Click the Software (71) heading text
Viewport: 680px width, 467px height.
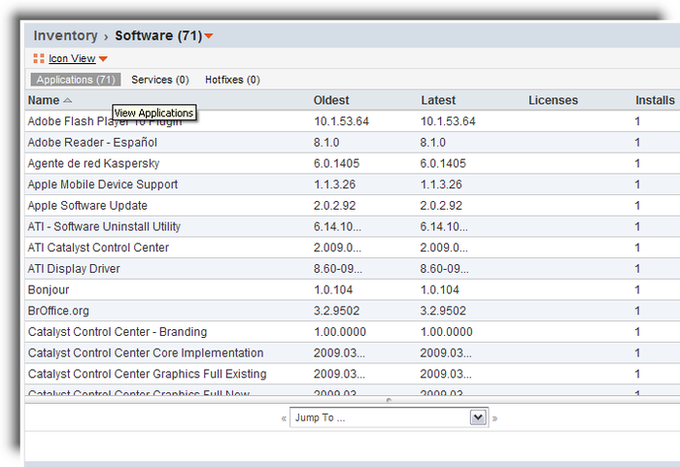click(x=159, y=36)
